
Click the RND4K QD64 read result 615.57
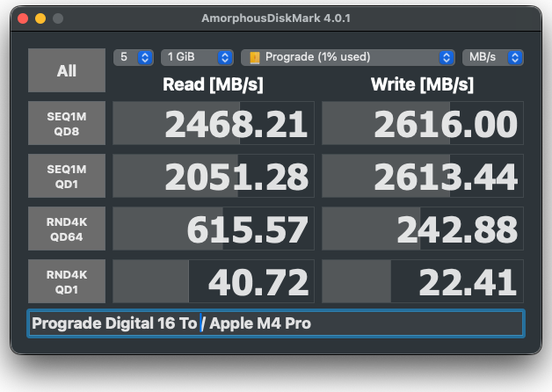click(213, 229)
